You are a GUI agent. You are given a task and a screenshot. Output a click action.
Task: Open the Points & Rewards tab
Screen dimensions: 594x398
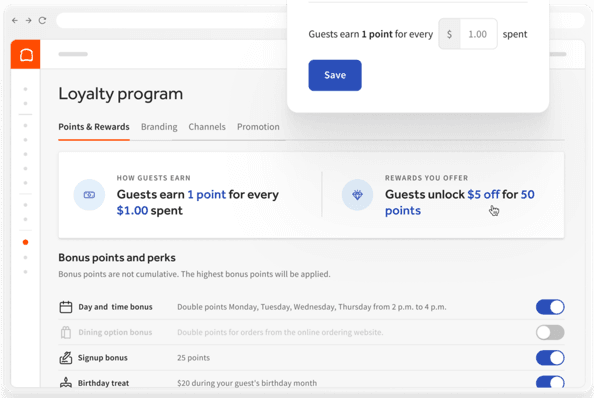coord(94,127)
